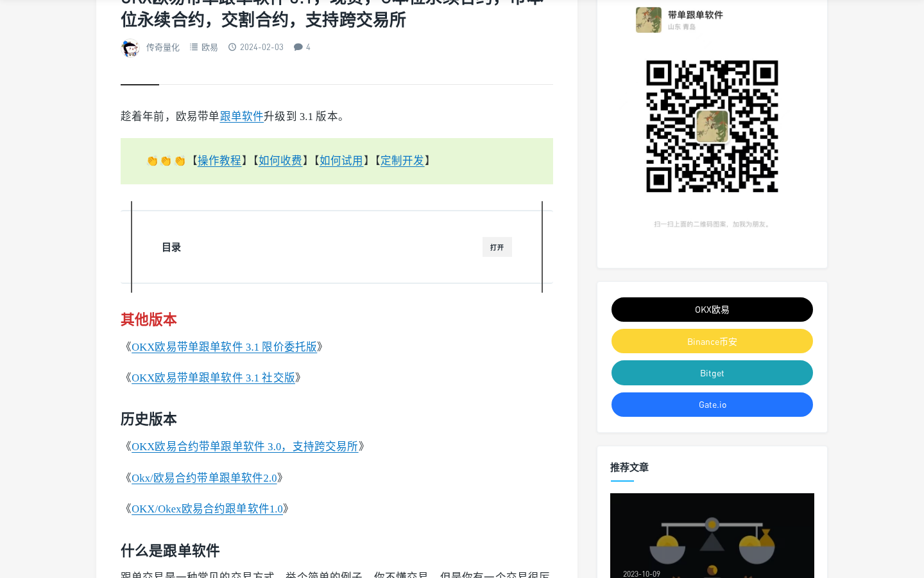
Task: Open the 如何收费 link
Action: pos(280,161)
